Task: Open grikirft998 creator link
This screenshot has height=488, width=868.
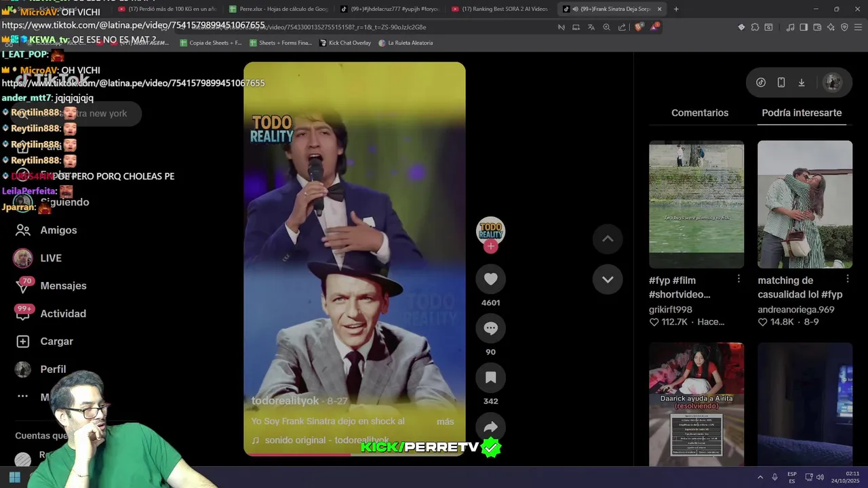Action: click(671, 310)
